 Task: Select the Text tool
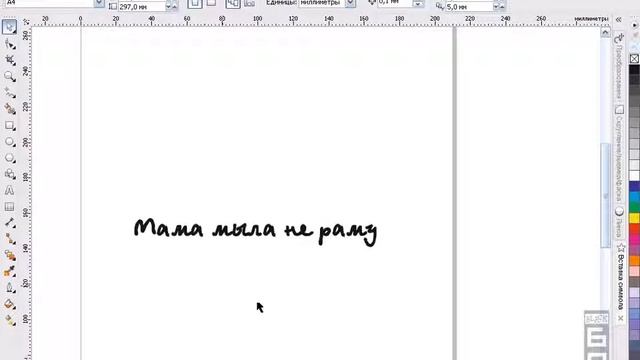pos(9,190)
